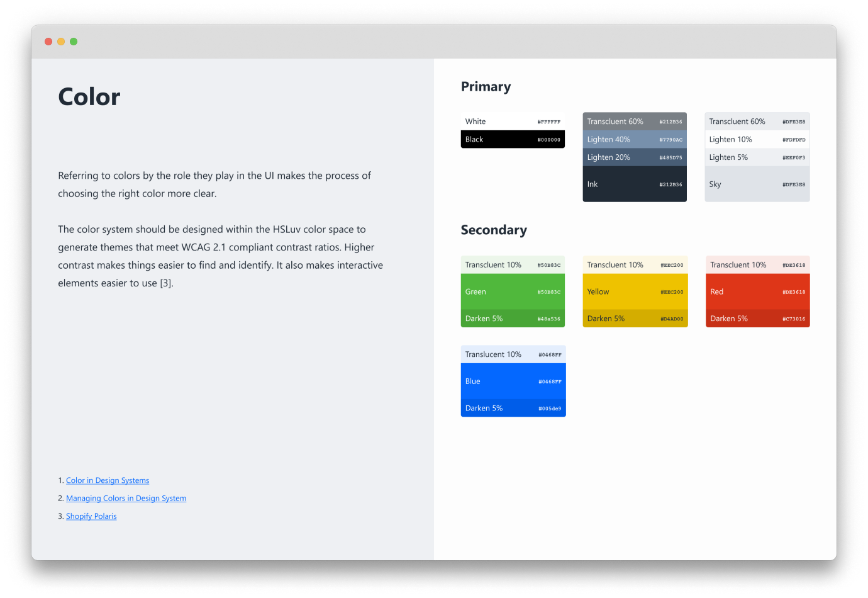Select the Green color swatch
This screenshot has width=868, height=598.
[513, 291]
